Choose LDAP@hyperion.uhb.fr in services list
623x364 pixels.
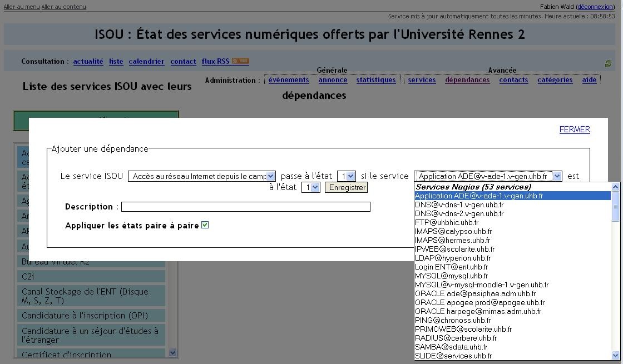tap(452, 258)
